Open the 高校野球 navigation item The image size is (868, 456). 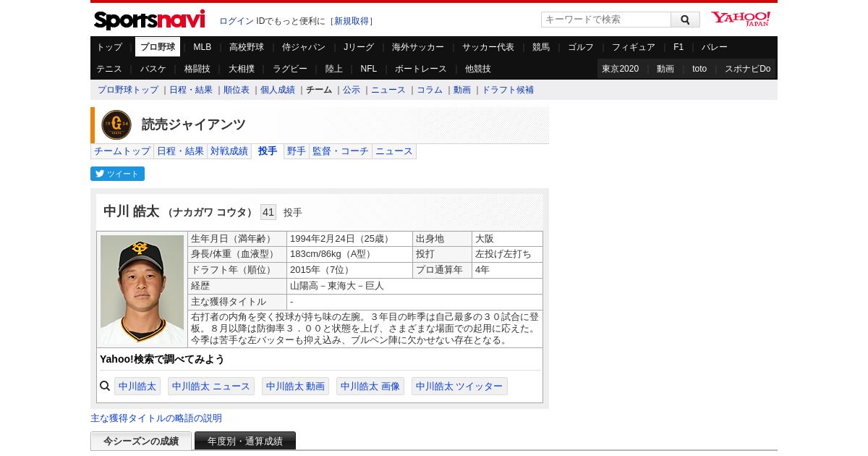tap(247, 47)
